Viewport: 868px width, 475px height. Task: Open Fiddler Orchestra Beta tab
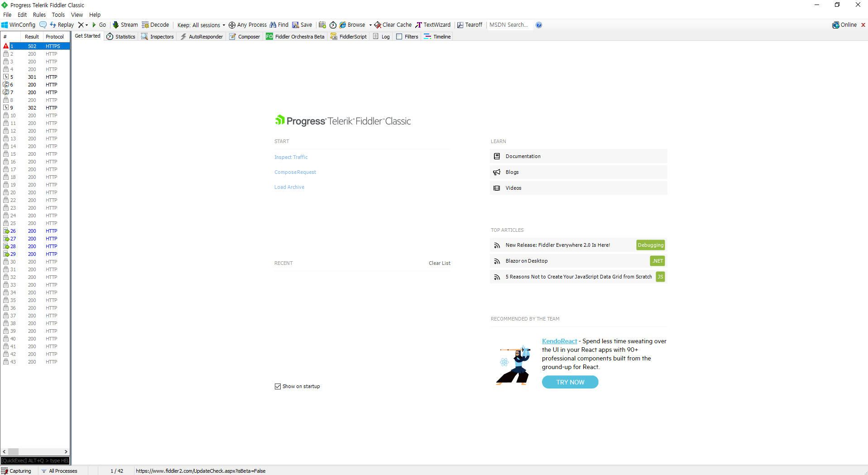tap(295, 37)
